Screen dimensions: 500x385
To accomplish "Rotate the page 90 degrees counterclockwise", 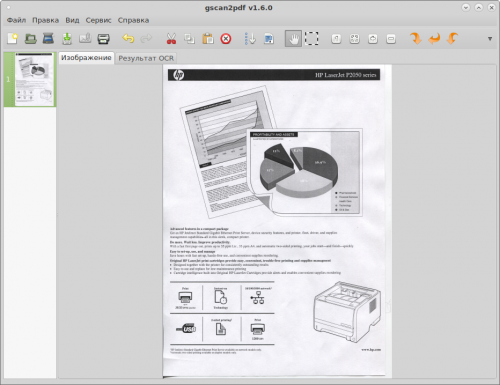I will (x=452, y=39).
